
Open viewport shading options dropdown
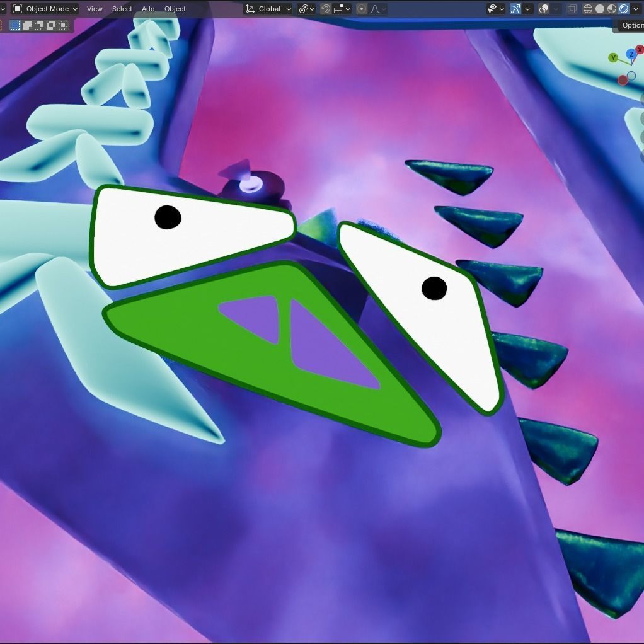click(636, 9)
